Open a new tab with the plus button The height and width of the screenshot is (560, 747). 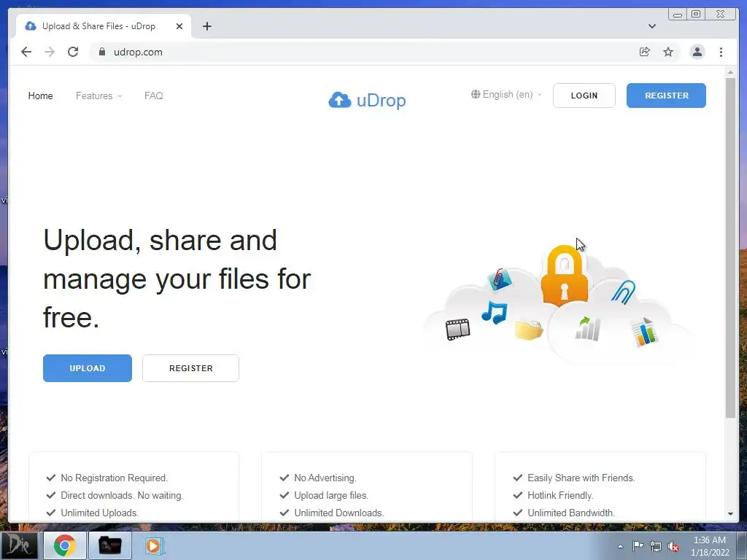206,26
